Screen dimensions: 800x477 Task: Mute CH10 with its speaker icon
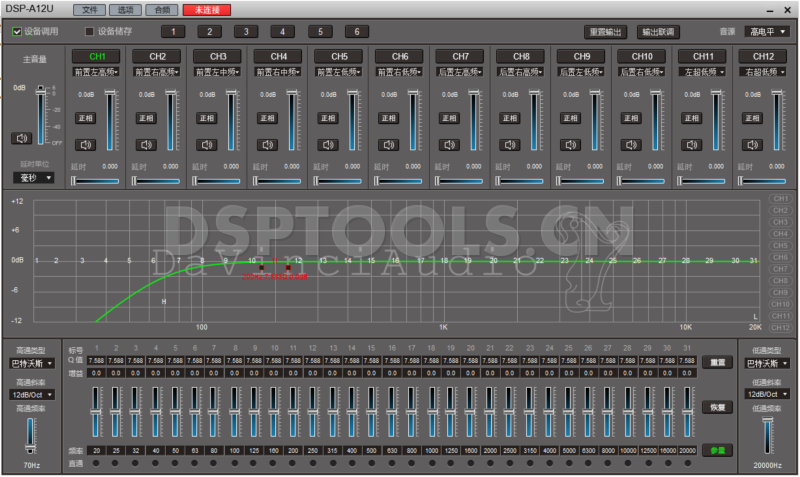pyautogui.click(x=632, y=145)
